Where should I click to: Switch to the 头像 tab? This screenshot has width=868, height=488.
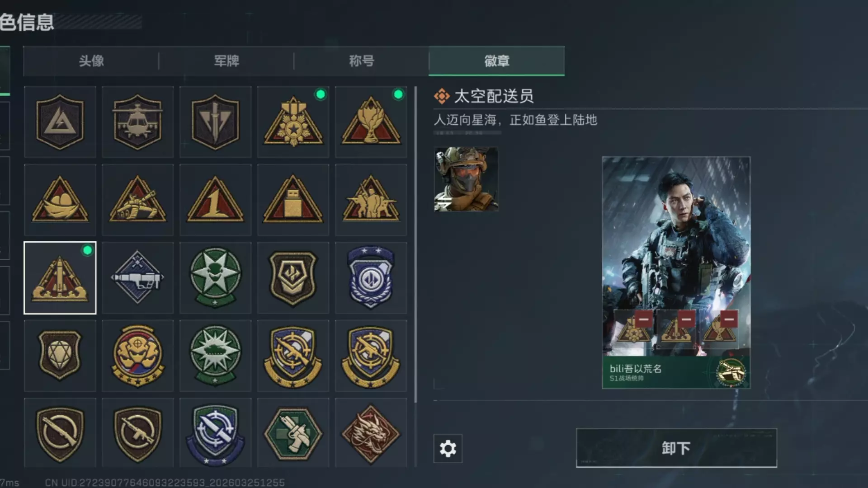91,61
